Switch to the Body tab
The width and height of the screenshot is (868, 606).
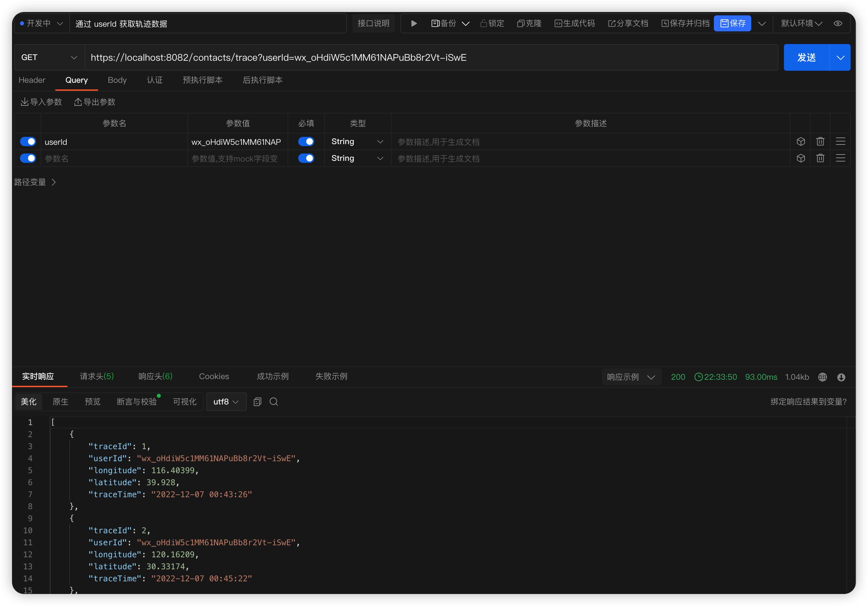tap(117, 80)
